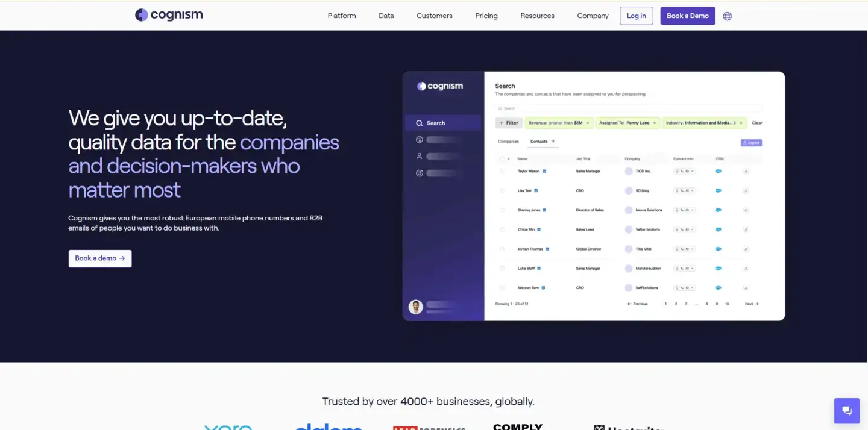The width and height of the screenshot is (868, 430).
Task: Go to the Pricing page
Action: tap(486, 16)
